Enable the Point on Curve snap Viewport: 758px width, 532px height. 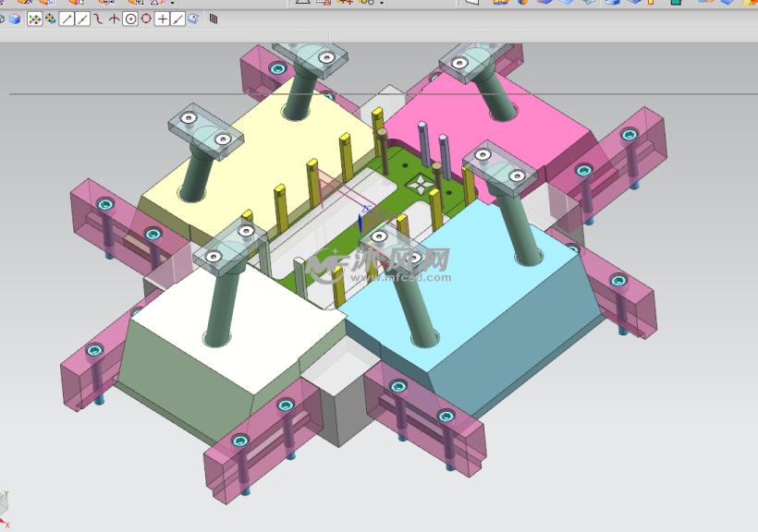click(177, 18)
